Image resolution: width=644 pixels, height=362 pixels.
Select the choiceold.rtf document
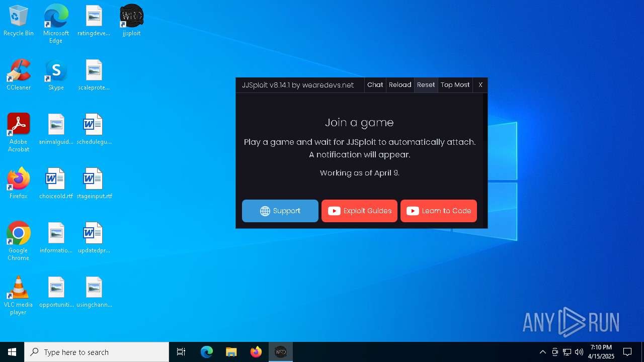coord(56,184)
